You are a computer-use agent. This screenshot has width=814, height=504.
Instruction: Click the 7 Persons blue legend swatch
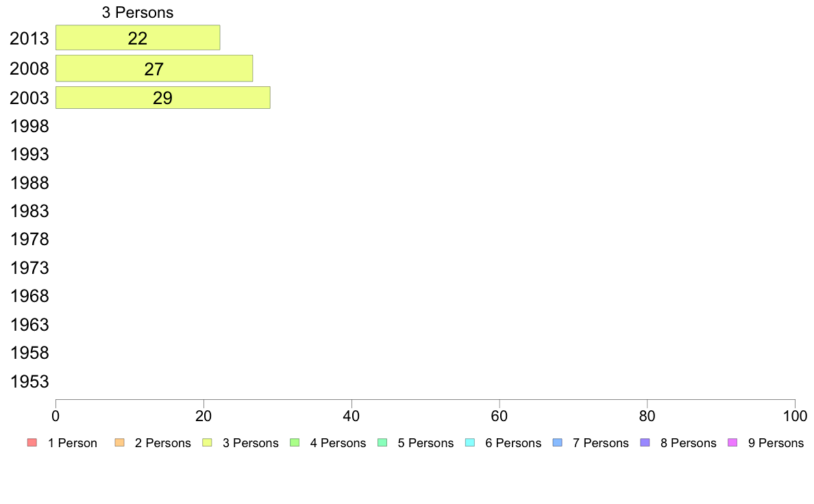point(558,443)
